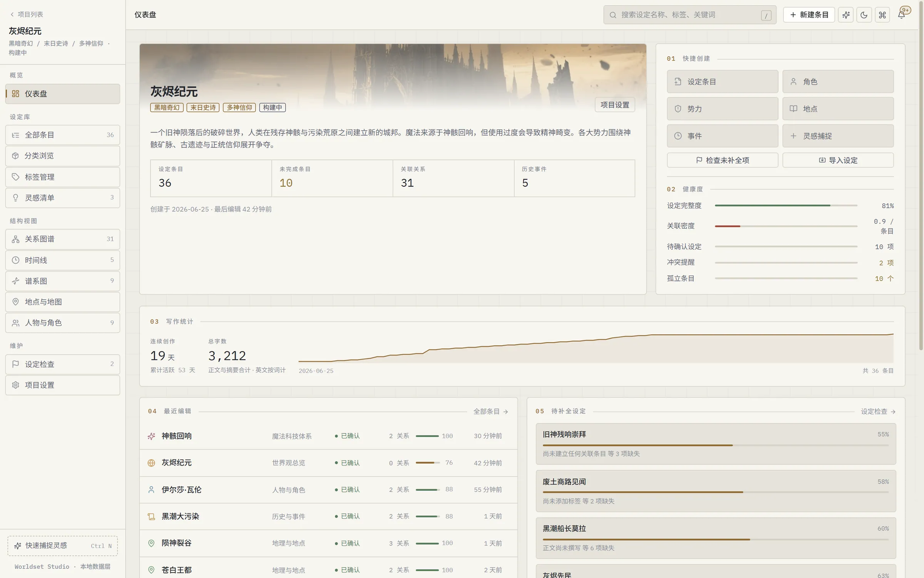Open the command palette icon
924x578 pixels.
point(882,15)
